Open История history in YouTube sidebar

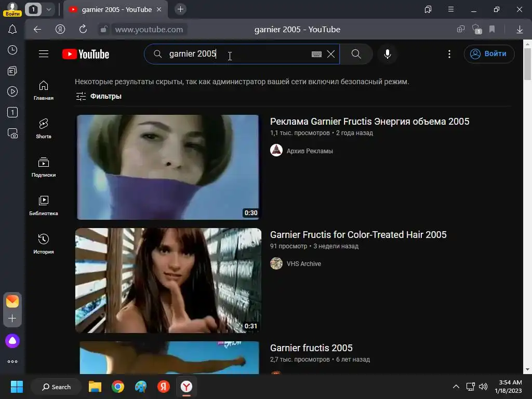tap(44, 244)
